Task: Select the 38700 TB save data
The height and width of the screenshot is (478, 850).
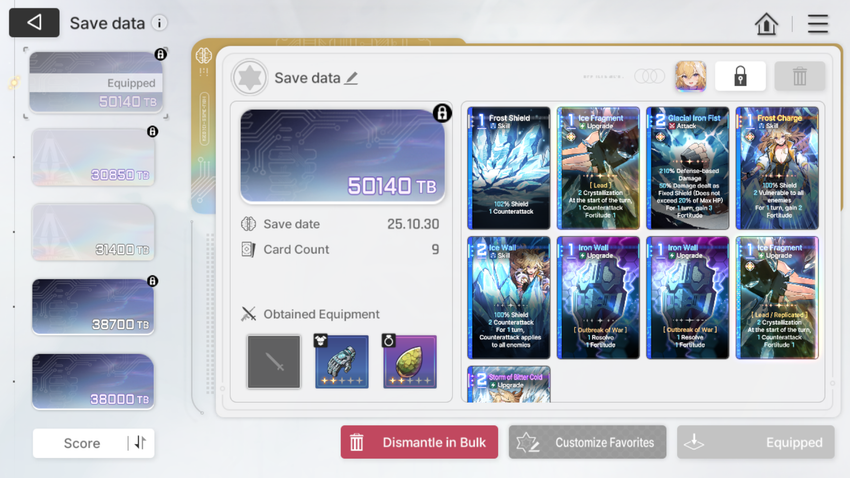Action: pos(93,307)
